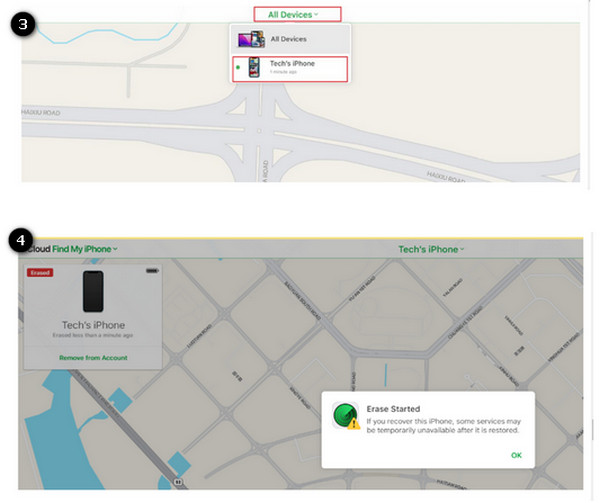Click the Tech's iPhone name in device card
Image resolution: width=600 pixels, height=503 pixels.
[93, 325]
